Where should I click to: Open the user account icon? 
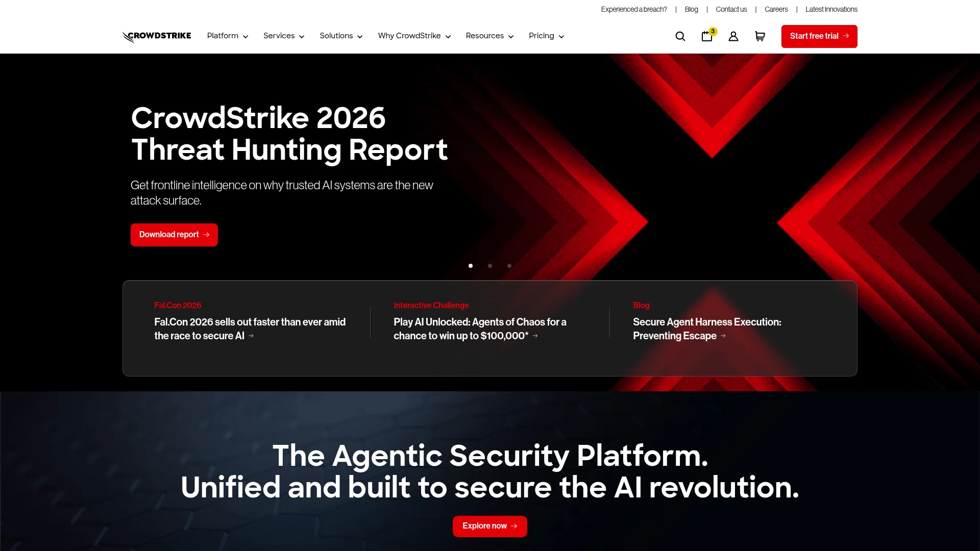click(x=733, y=36)
